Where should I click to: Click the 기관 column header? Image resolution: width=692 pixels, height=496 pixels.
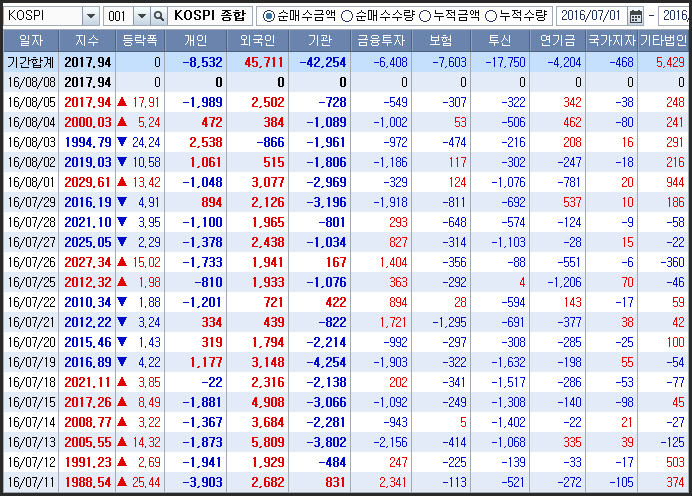(320, 41)
